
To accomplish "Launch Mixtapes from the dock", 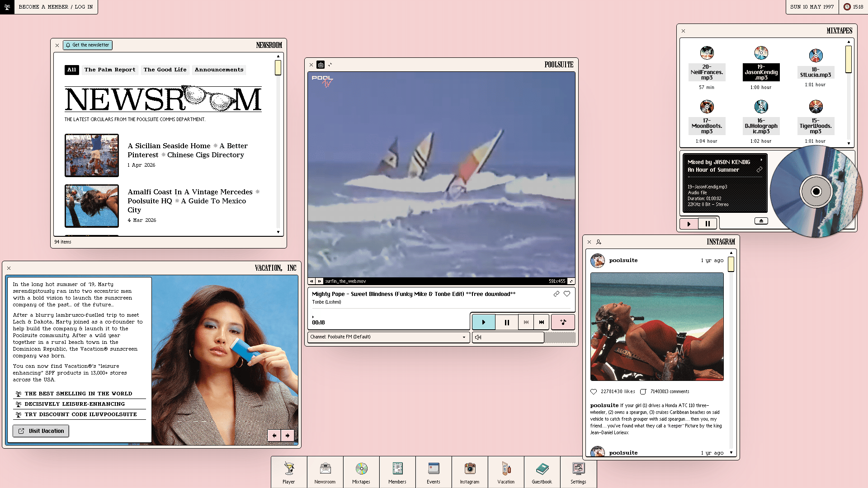I will point(361,472).
